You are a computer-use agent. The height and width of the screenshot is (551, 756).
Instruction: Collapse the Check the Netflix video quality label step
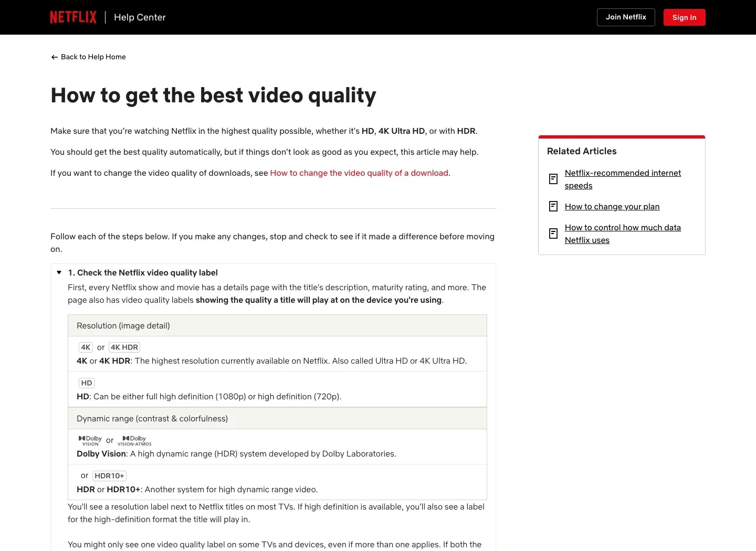click(x=59, y=273)
